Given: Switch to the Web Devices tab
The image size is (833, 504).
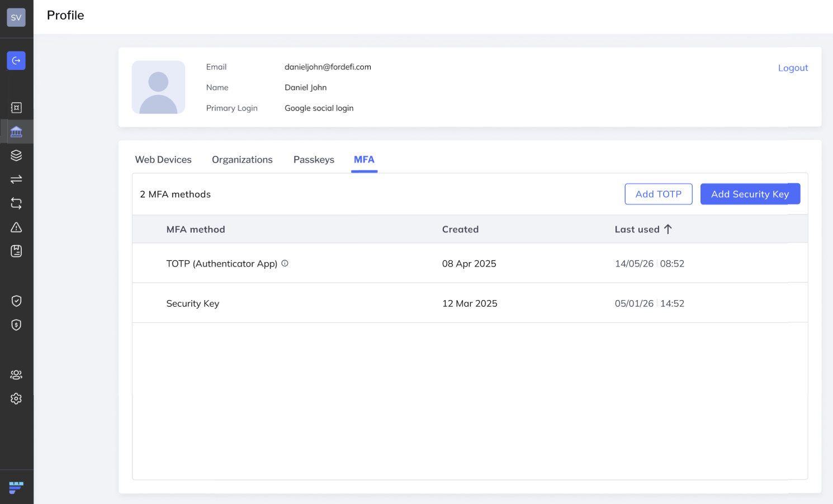Looking at the screenshot, I should (163, 160).
